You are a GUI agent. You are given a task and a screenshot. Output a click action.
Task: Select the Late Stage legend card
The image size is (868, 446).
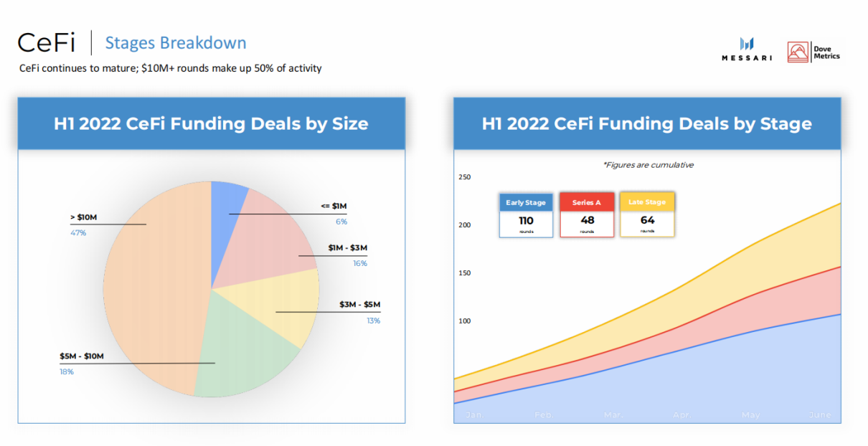point(647,214)
